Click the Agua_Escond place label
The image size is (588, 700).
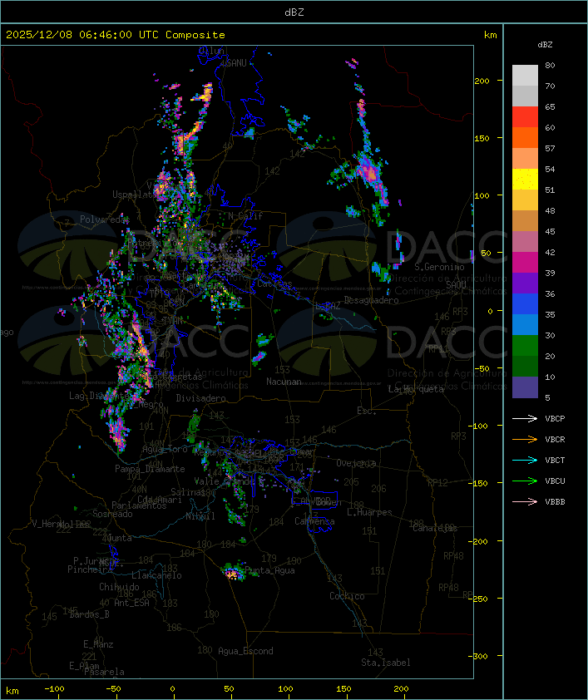coord(245,651)
